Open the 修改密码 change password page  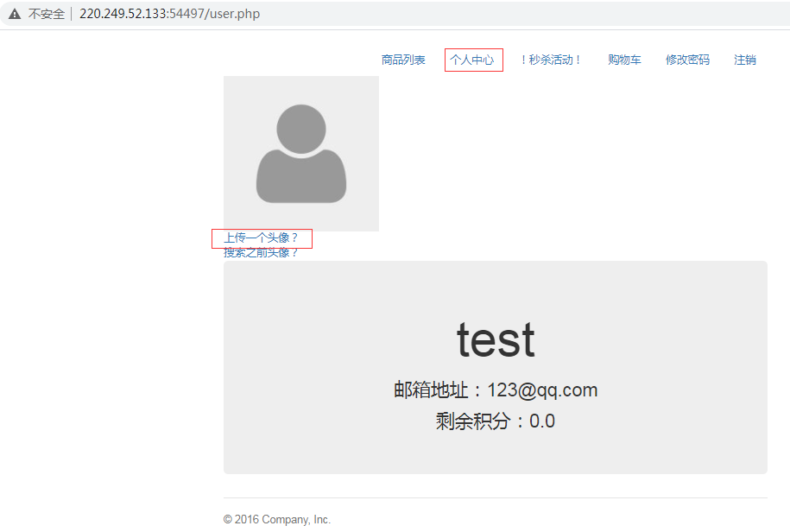tap(687, 60)
